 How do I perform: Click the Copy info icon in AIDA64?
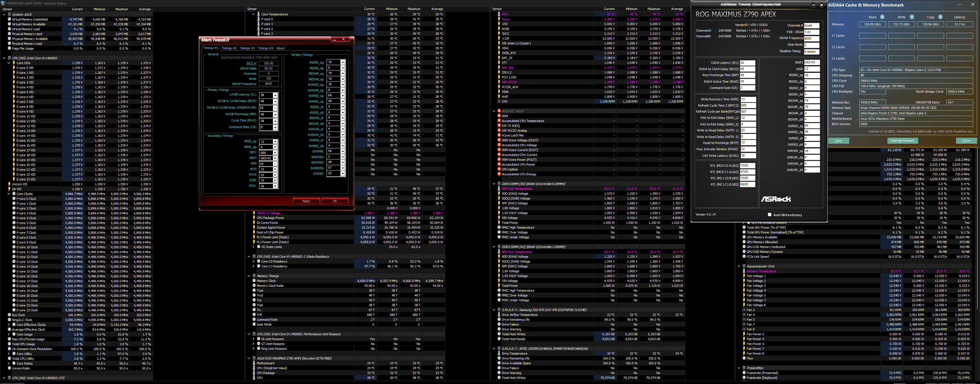[940, 17]
